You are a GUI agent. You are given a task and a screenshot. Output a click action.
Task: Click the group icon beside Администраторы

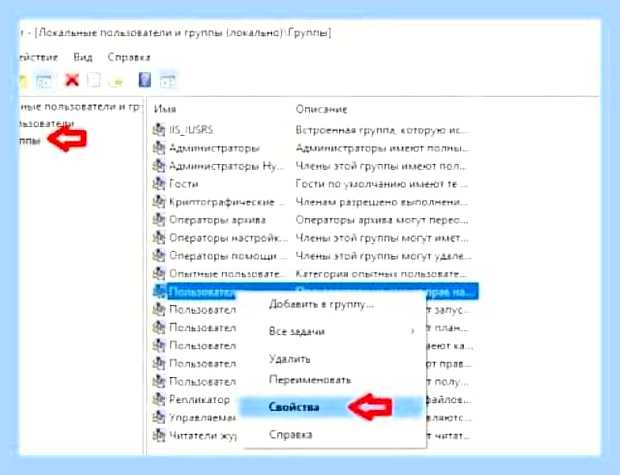[x=159, y=148]
